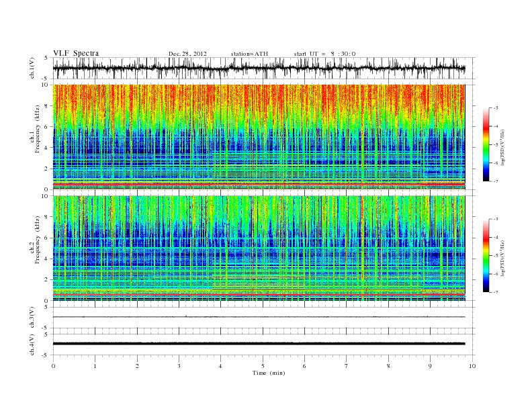Click the ch.1 "Frequency (kHz)" axis label
This screenshot has width=532, height=411.
pyautogui.click(x=38, y=129)
